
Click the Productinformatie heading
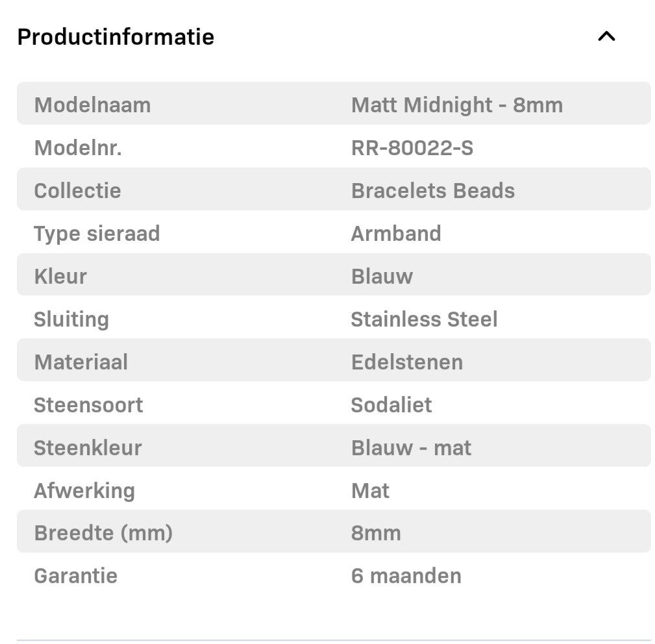pos(116,37)
